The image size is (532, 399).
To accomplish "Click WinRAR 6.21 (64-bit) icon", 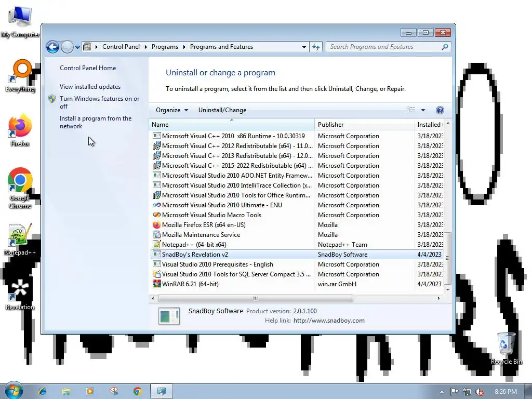I will click(157, 284).
